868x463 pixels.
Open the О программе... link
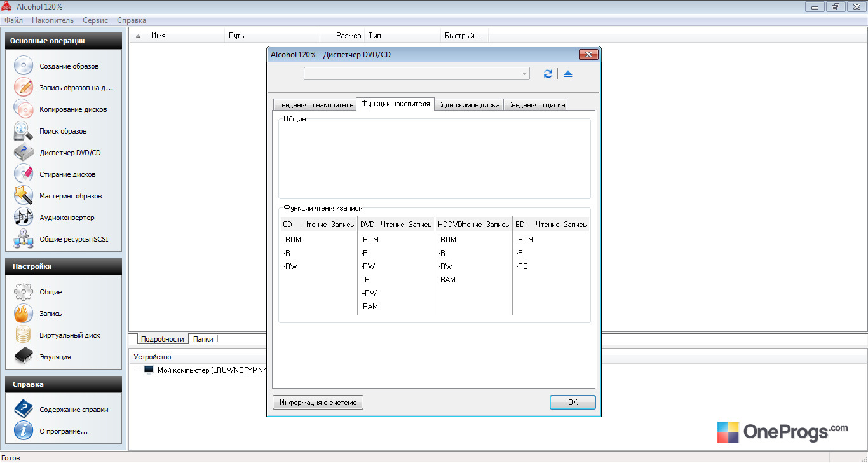(64, 431)
